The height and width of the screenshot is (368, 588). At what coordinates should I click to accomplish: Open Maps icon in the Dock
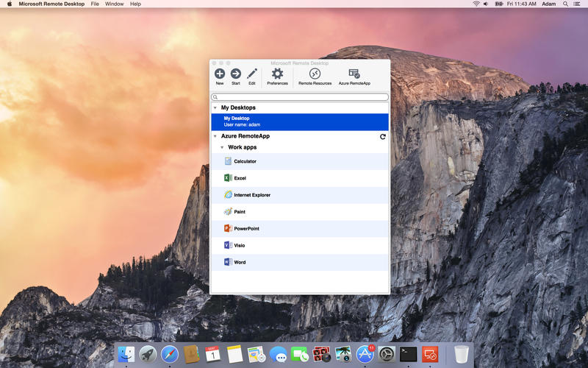[257, 354]
